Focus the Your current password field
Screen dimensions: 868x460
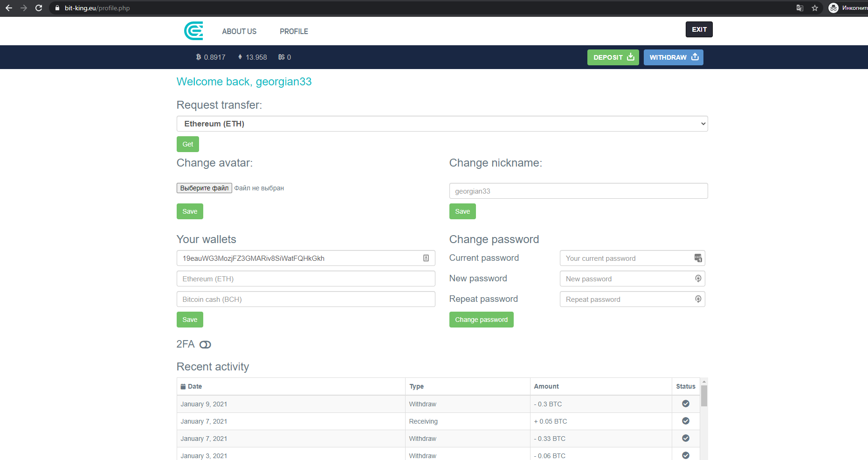coord(632,258)
